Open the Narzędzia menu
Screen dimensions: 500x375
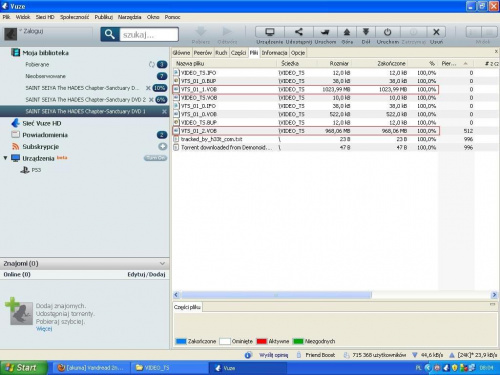point(129,17)
